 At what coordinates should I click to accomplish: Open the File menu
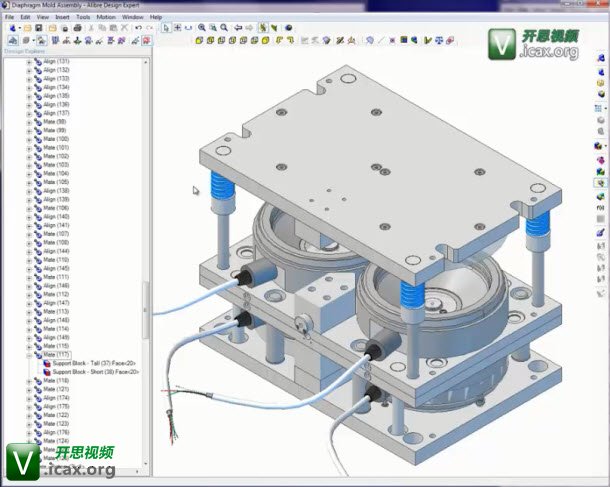pyautogui.click(x=9, y=17)
